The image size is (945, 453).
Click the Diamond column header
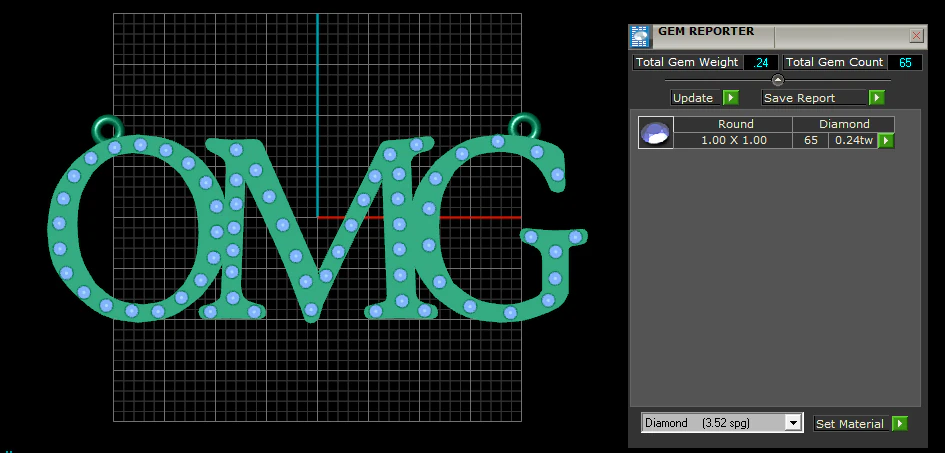click(843, 124)
